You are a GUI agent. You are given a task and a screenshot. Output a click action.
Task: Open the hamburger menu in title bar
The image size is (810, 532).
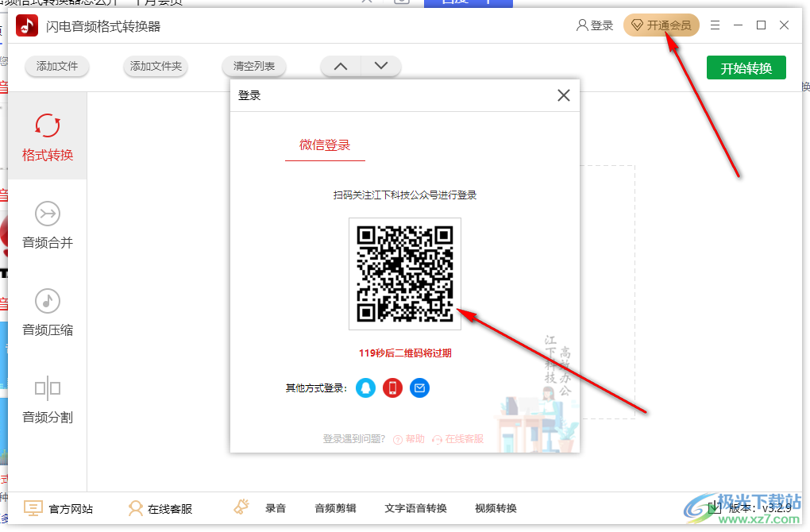[x=715, y=25]
